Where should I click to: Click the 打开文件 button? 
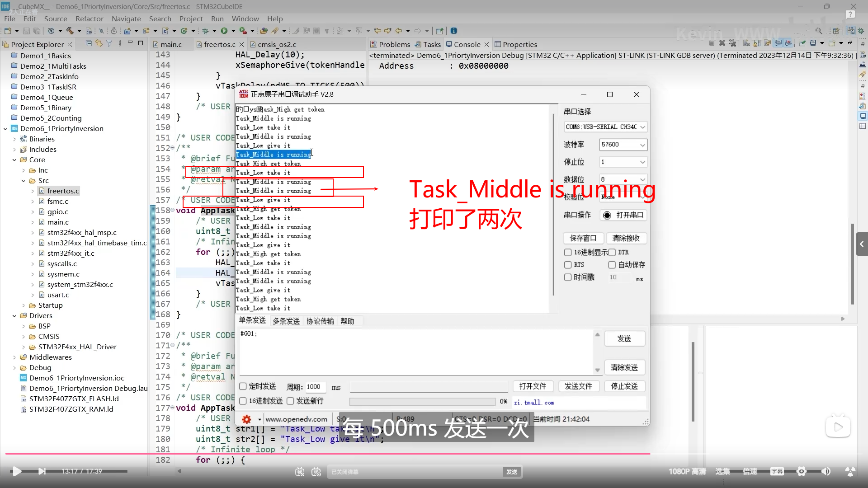coord(533,386)
